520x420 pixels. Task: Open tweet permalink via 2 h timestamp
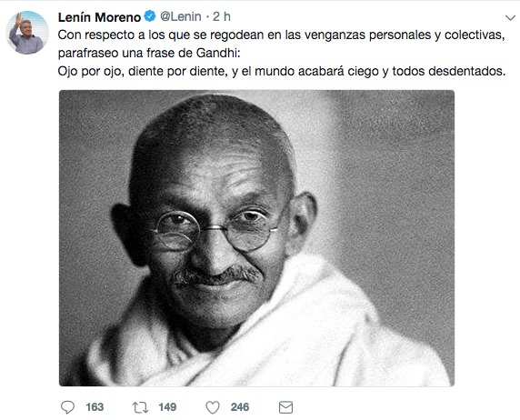(x=222, y=16)
